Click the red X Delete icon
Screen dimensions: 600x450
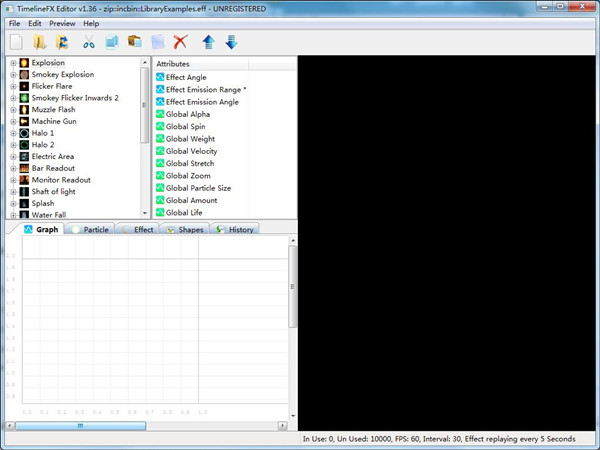pos(180,42)
